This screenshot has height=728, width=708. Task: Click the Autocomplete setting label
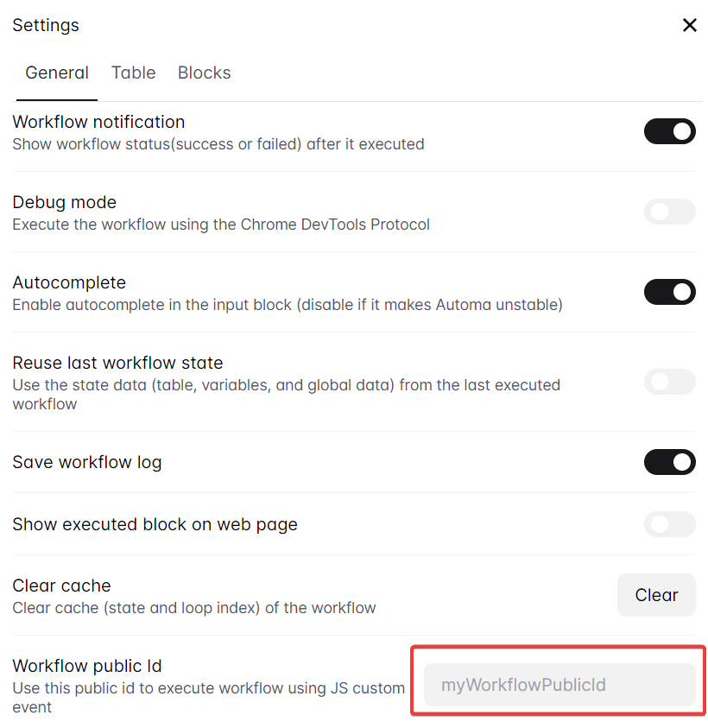69,282
